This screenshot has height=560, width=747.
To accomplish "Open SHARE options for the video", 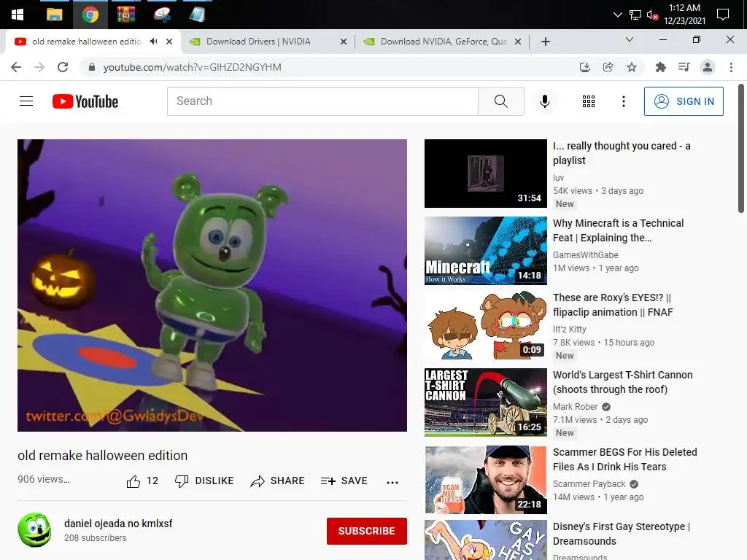I will click(x=277, y=481).
